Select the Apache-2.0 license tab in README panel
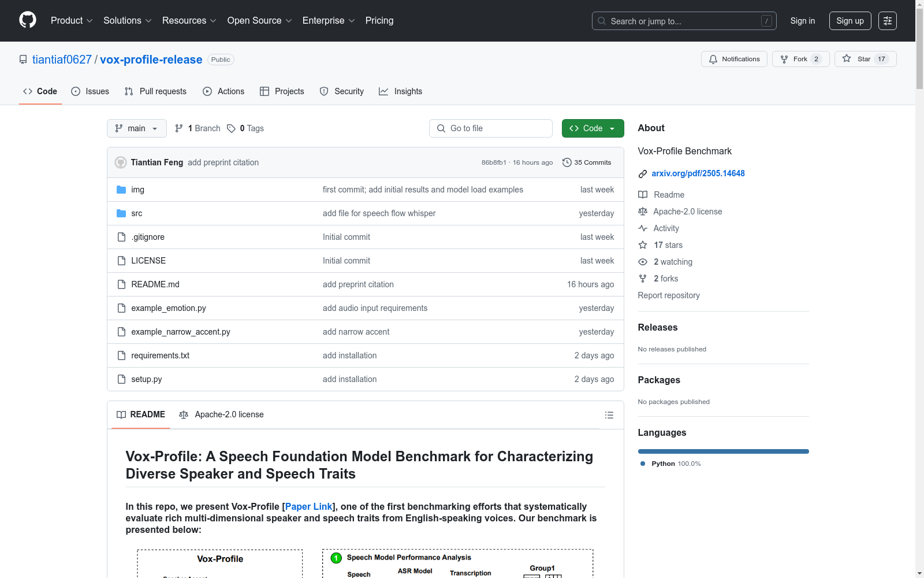This screenshot has height=578, width=924. click(221, 414)
